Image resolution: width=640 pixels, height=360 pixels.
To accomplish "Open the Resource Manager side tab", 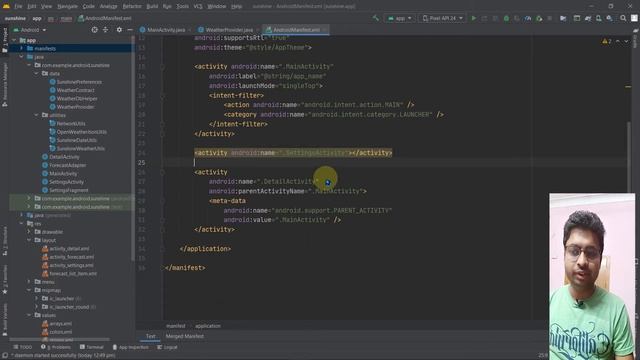I will [4, 84].
